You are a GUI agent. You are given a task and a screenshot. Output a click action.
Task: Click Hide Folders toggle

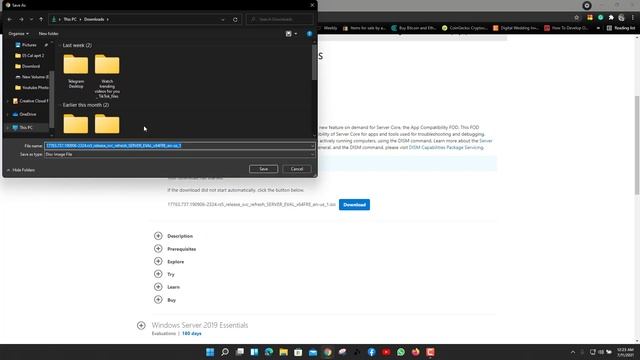(21, 170)
